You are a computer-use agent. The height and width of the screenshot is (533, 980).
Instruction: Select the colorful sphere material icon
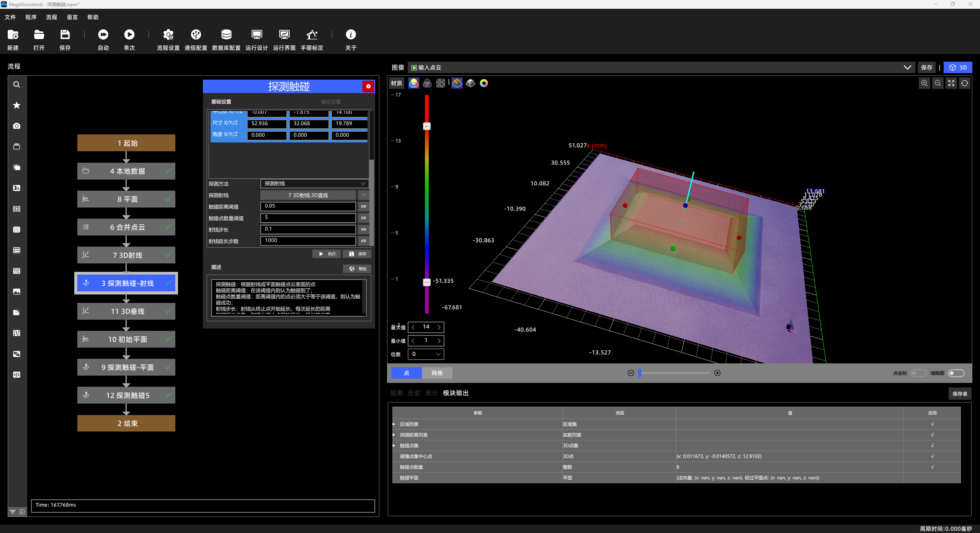[414, 83]
